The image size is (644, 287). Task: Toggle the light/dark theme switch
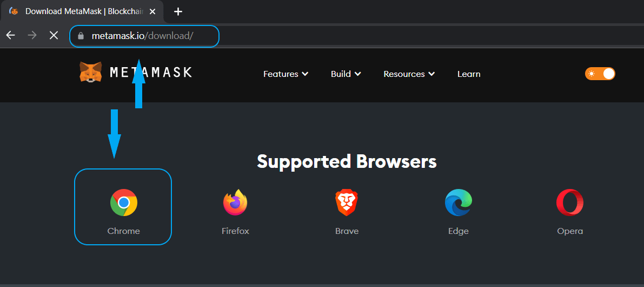[x=600, y=74]
